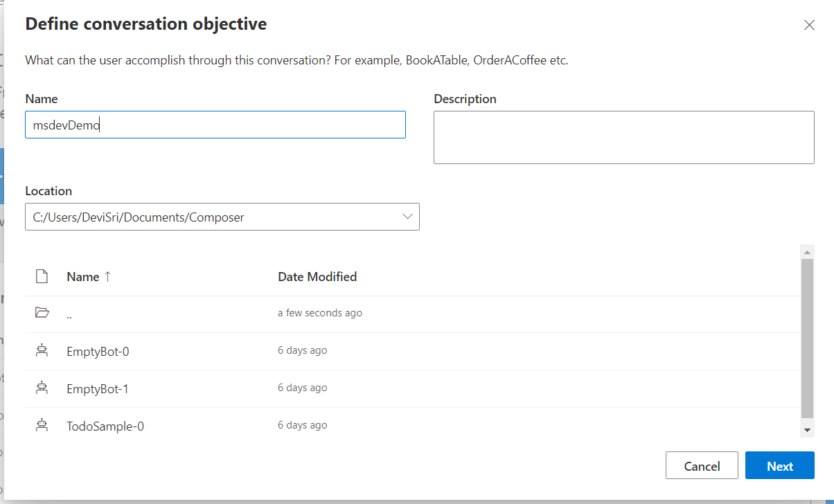834x504 pixels.
Task: Click the bot icon beside TodoSample-0
Action: (42, 426)
